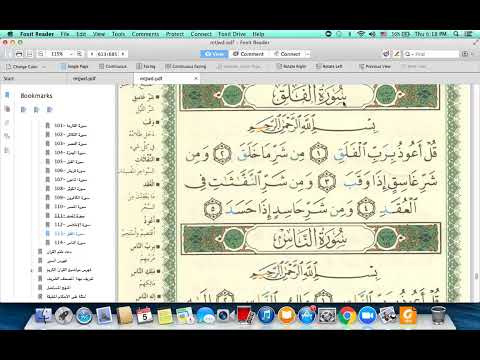Open the Protect menu
The width and height of the screenshot is (480, 360).
point(175,34)
